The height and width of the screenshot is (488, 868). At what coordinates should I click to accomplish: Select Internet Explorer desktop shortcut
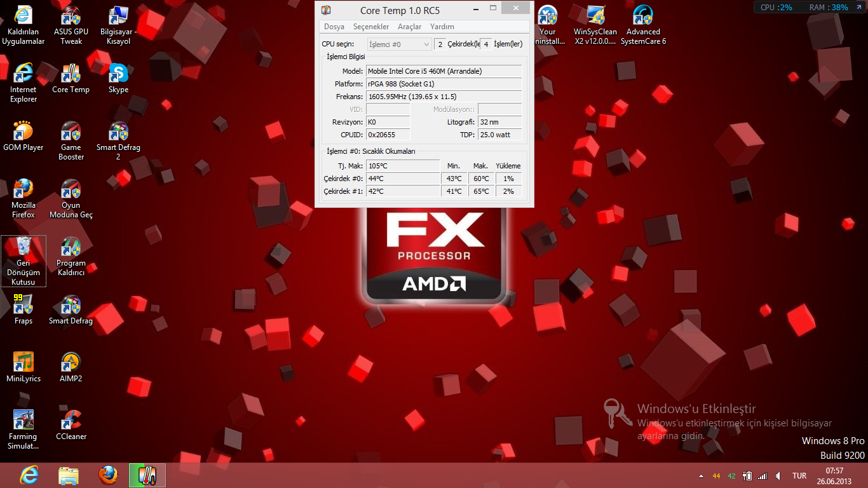coord(24,83)
